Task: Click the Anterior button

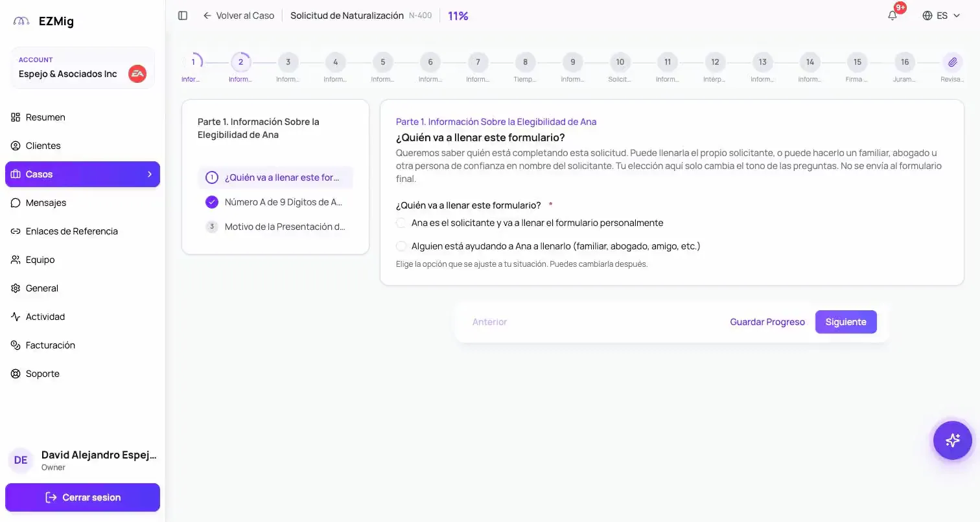Action: [x=489, y=322]
